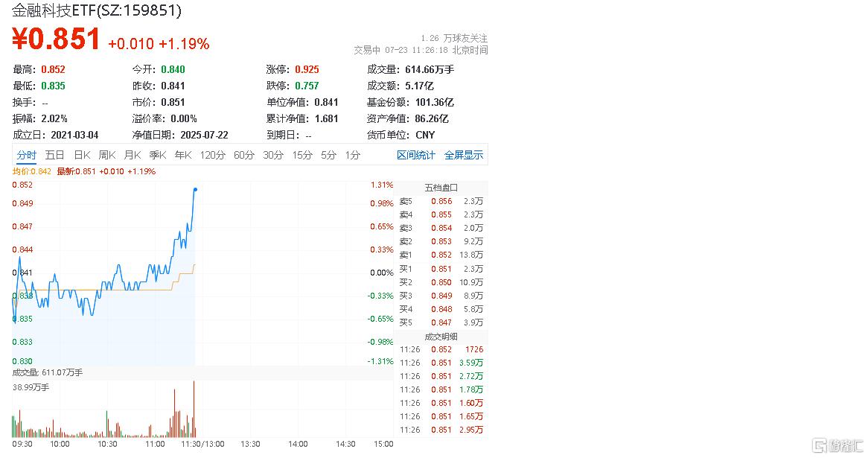
Task: Click the 成交量: 611.07万手 label under the chart
Action: [x=47, y=372]
